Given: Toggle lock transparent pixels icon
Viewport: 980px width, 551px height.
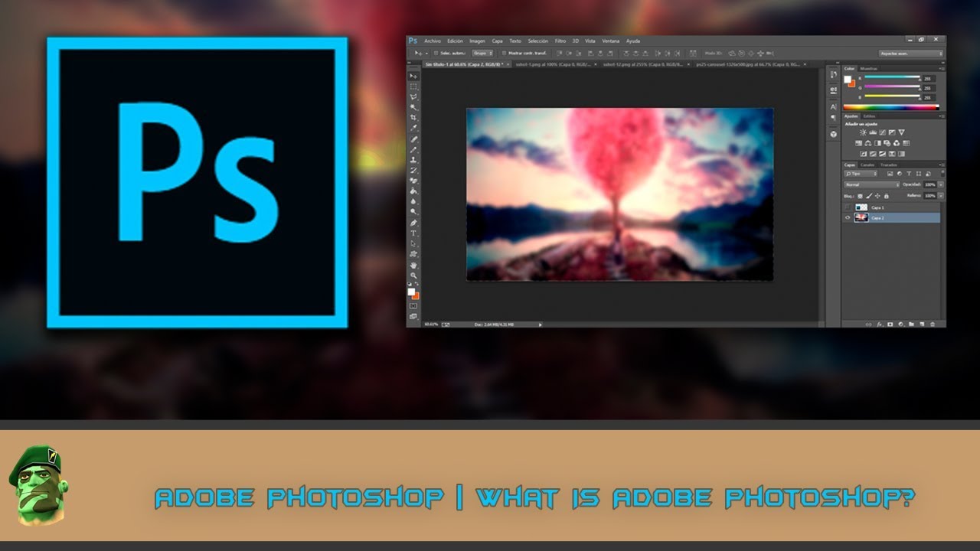Looking at the screenshot, I should [x=860, y=196].
